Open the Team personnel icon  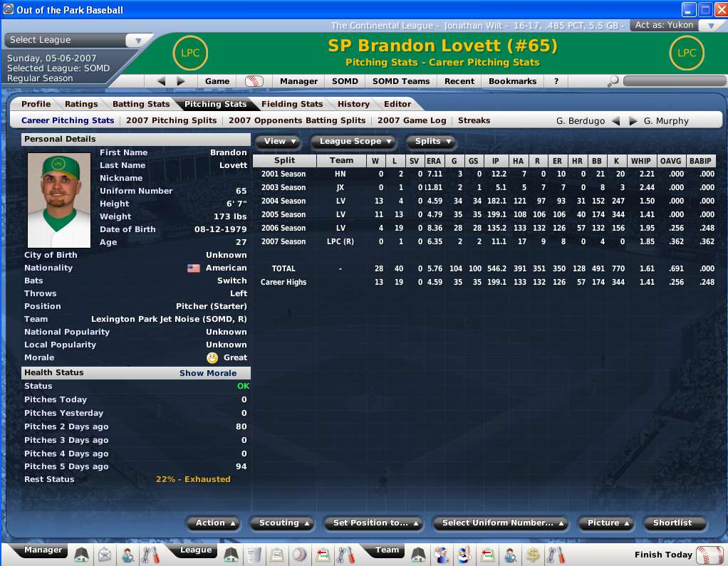click(441, 555)
